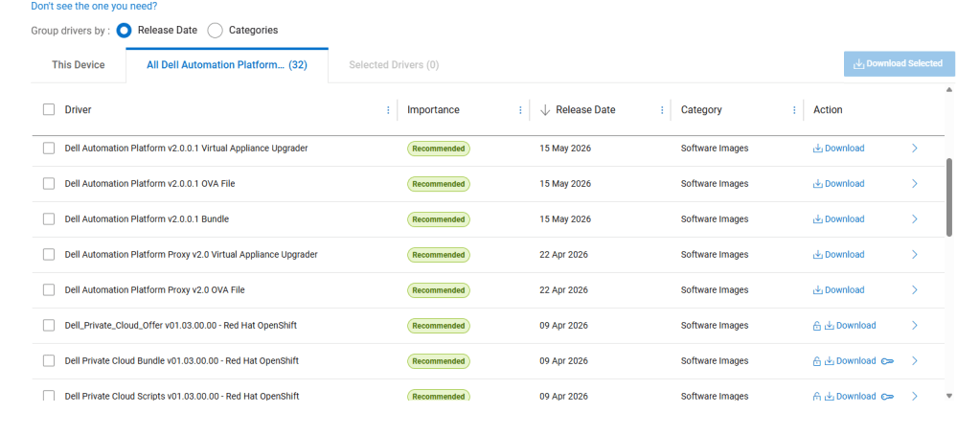
Task: Expand v2.0.0.1 Bundle row details
Action: pyautogui.click(x=914, y=218)
